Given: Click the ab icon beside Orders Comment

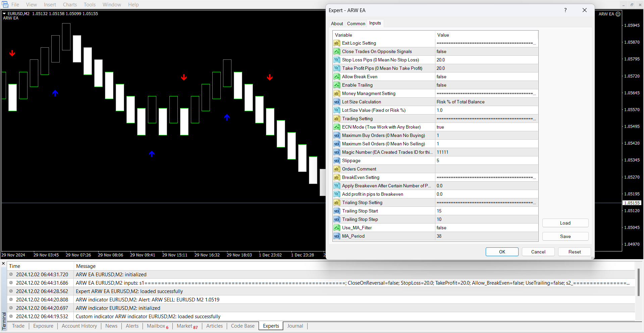Looking at the screenshot, I should [336, 169].
